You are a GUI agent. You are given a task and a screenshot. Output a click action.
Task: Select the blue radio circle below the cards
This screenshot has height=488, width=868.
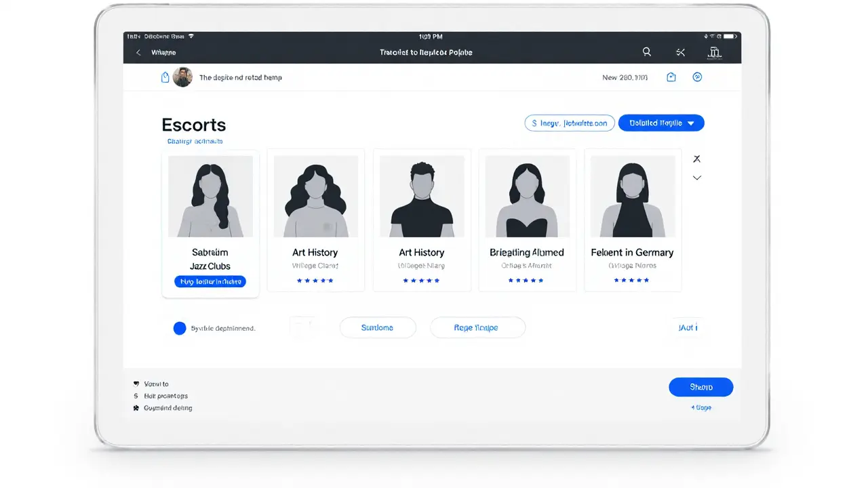tap(180, 328)
